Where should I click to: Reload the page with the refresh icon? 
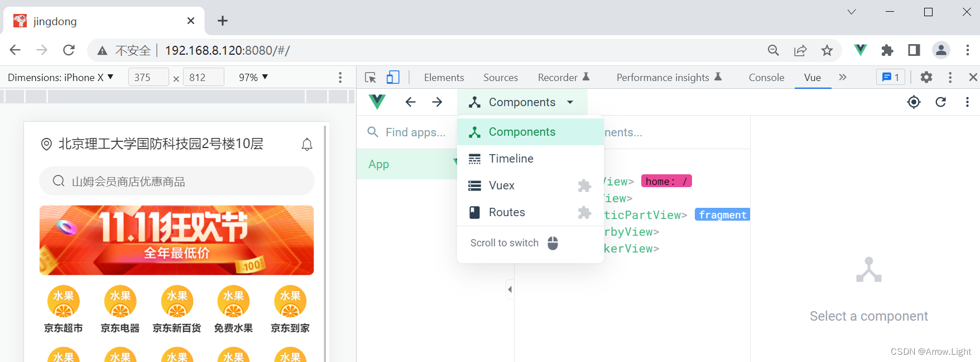click(69, 50)
